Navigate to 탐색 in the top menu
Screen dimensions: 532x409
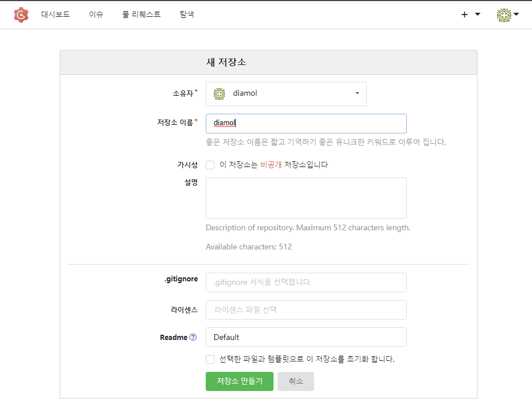(x=187, y=15)
